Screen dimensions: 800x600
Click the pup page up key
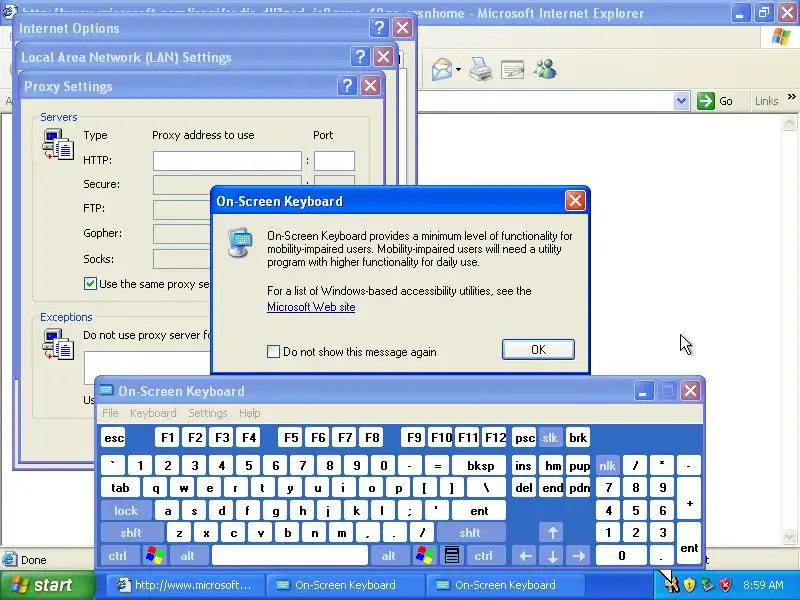(x=579, y=465)
